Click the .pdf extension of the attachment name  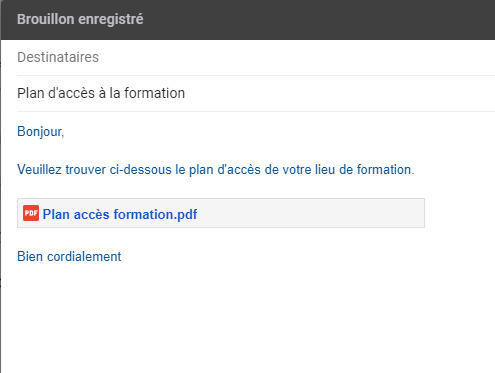186,214
